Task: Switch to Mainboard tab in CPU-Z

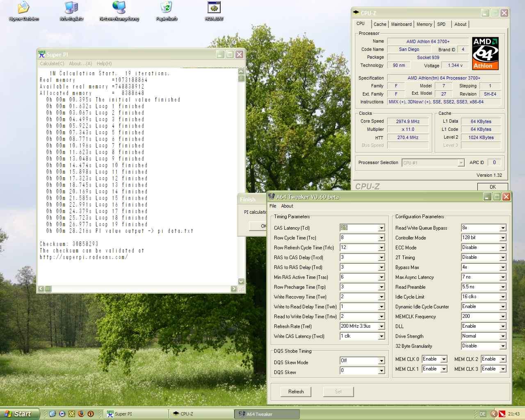Action: click(x=401, y=24)
